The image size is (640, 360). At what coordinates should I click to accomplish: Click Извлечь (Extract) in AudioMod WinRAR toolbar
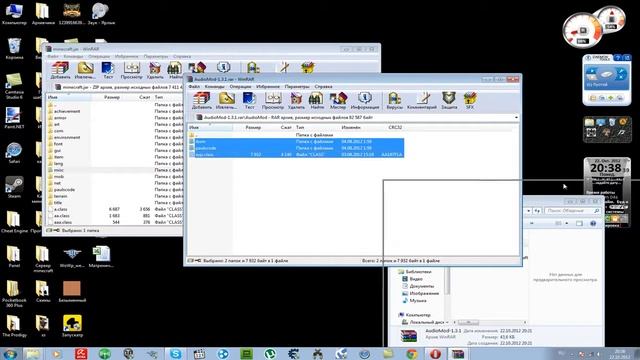click(x=226, y=100)
